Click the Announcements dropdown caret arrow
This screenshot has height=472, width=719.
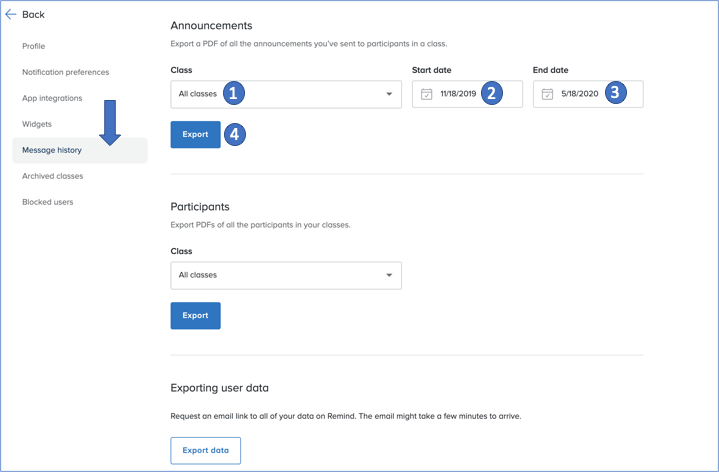click(389, 94)
